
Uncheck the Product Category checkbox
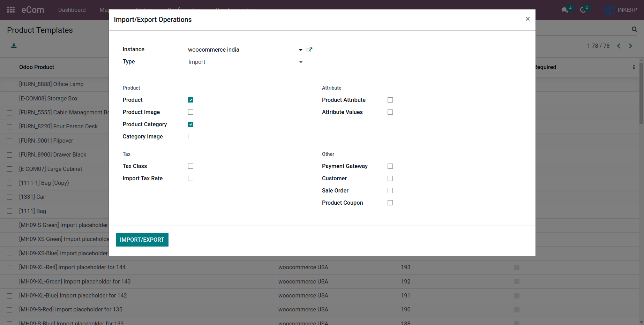190,124
